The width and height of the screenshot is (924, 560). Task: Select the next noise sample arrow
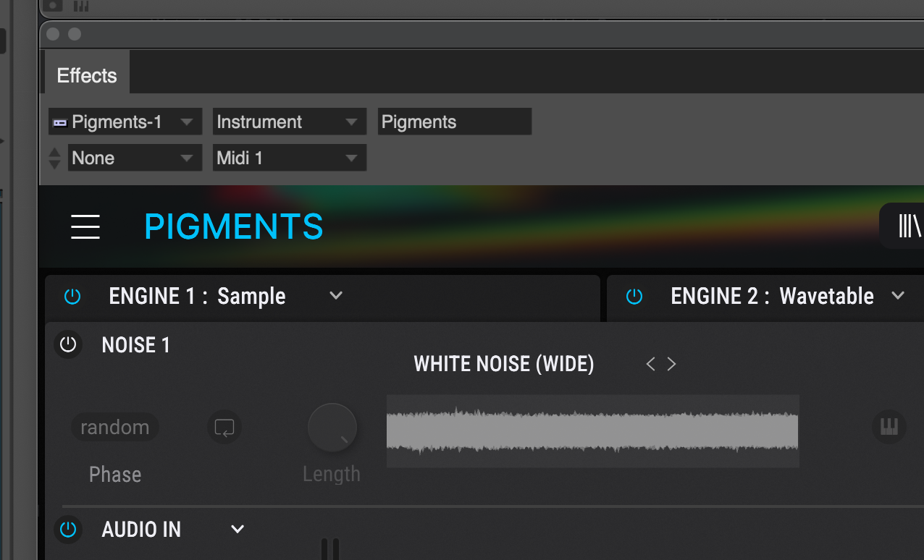[672, 364]
